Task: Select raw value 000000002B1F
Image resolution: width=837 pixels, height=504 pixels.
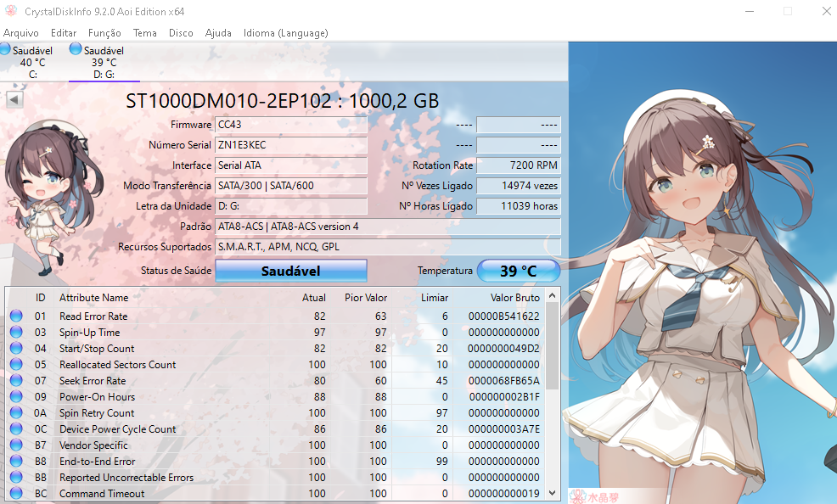Action: click(504, 397)
